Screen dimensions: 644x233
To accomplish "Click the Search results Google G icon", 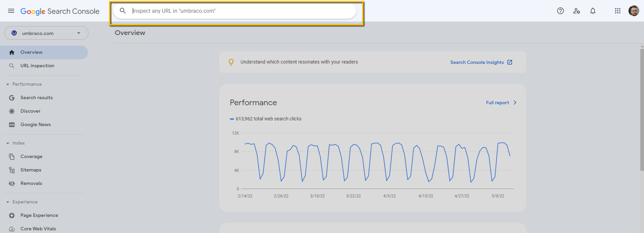I will click(12, 98).
